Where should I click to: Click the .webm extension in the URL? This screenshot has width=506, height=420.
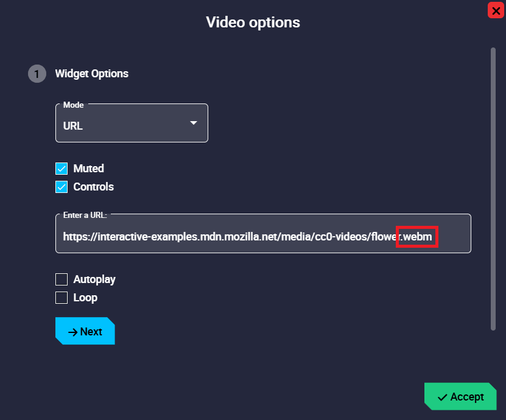coord(417,236)
